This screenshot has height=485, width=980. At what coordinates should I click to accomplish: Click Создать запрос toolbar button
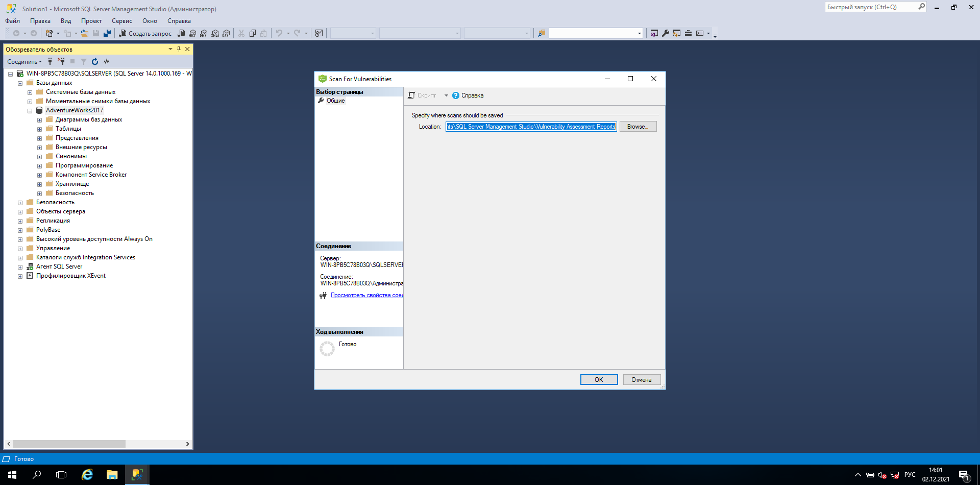point(145,33)
